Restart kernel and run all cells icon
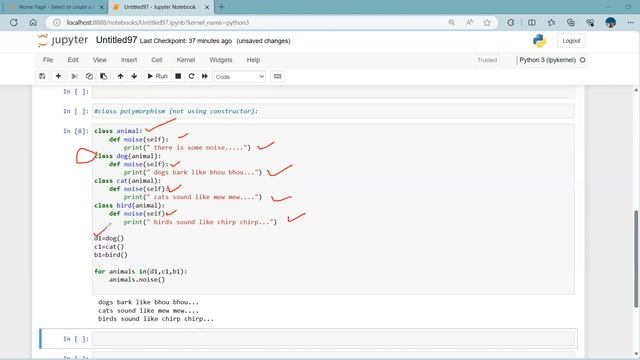 pyautogui.click(x=205, y=76)
